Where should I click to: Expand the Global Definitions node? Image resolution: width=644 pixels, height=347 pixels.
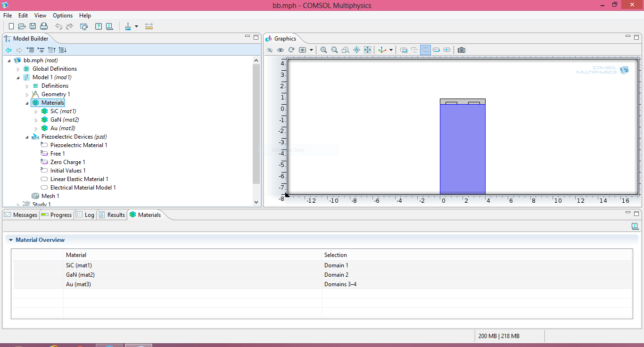(18, 69)
